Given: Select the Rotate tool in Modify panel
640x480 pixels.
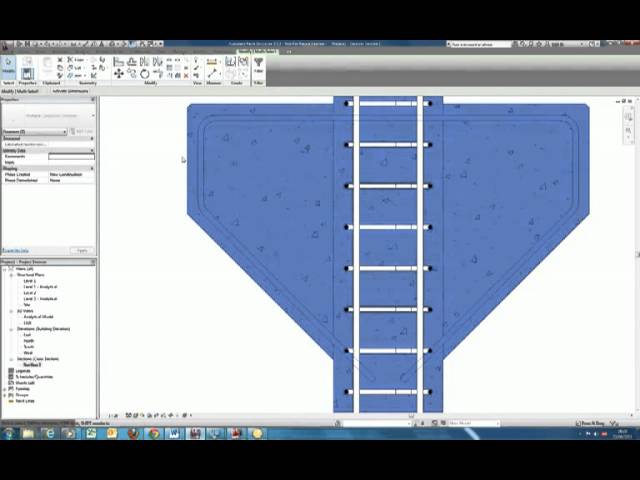Looking at the screenshot, I should pos(144,74).
